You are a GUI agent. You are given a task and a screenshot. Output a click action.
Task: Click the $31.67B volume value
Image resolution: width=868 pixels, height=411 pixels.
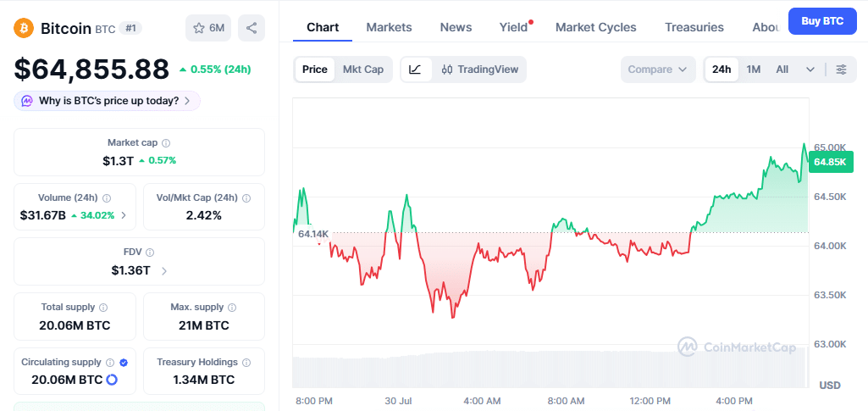pyautogui.click(x=42, y=215)
